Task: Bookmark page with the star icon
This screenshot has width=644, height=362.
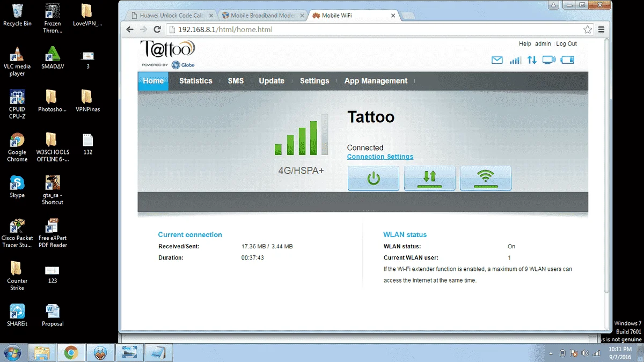Action: coord(588,29)
